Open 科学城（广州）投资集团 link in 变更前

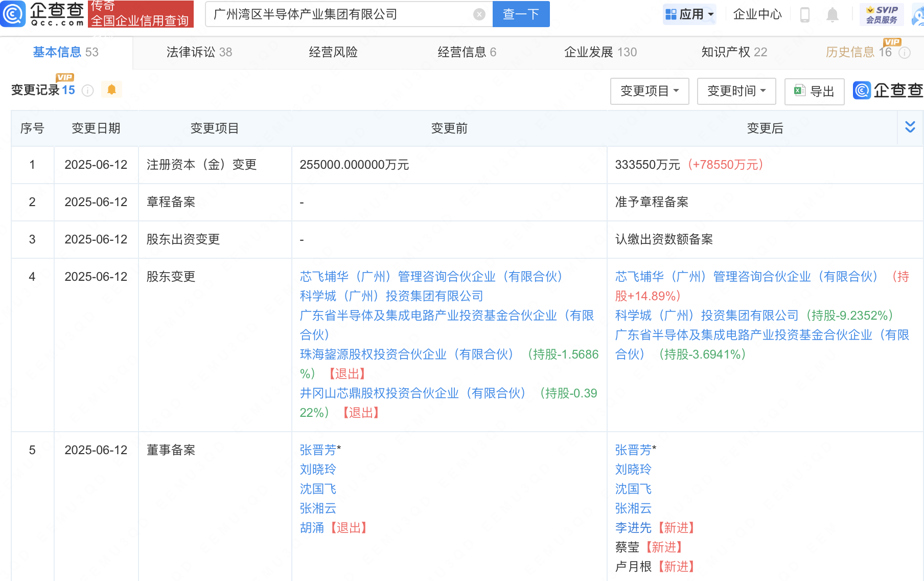point(391,296)
